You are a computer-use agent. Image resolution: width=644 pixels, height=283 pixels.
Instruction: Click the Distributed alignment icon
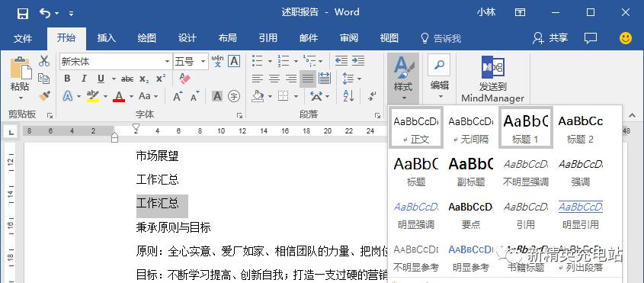[325, 79]
